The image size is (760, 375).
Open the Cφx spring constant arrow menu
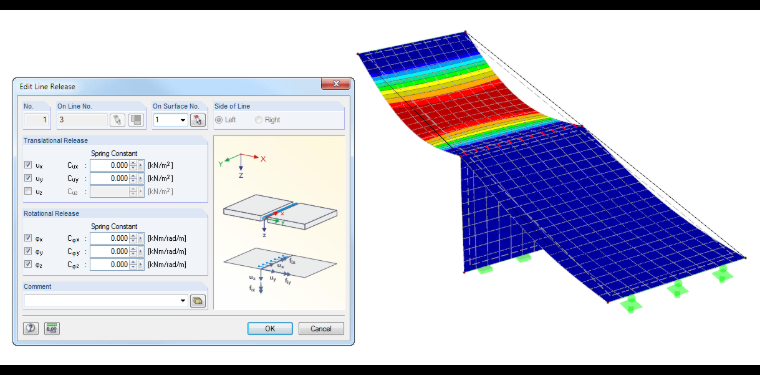[141, 238]
